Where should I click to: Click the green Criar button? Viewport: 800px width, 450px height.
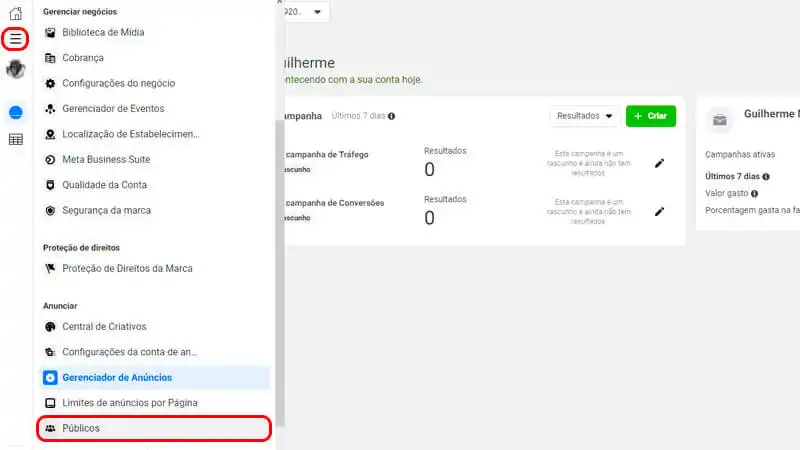[x=651, y=116]
